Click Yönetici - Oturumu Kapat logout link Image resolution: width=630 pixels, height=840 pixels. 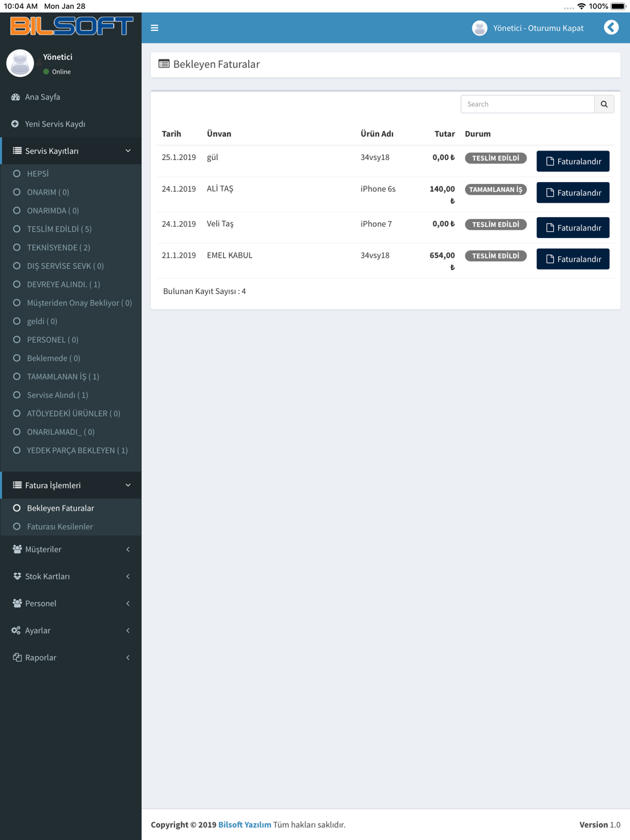pos(538,28)
